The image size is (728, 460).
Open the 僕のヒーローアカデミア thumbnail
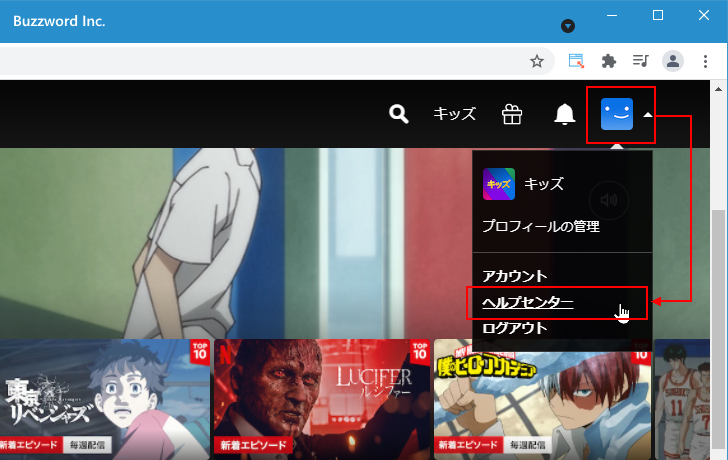coord(542,399)
